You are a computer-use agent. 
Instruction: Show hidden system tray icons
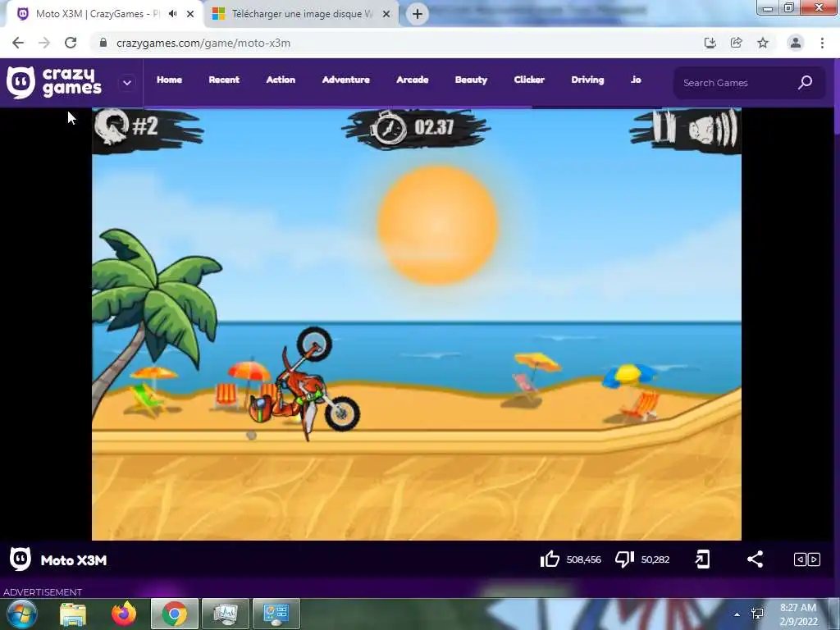click(x=737, y=614)
